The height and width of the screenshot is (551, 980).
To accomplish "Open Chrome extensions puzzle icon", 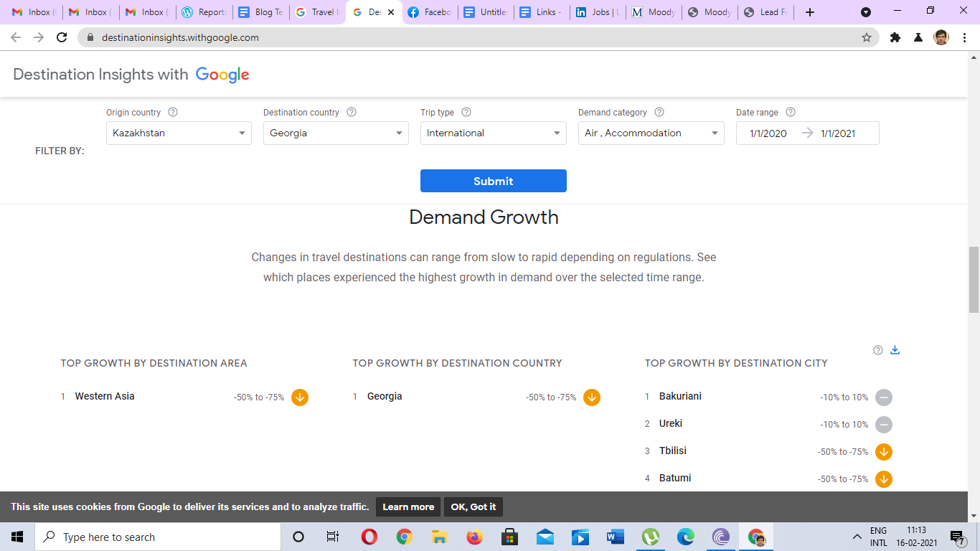I will coord(895,37).
